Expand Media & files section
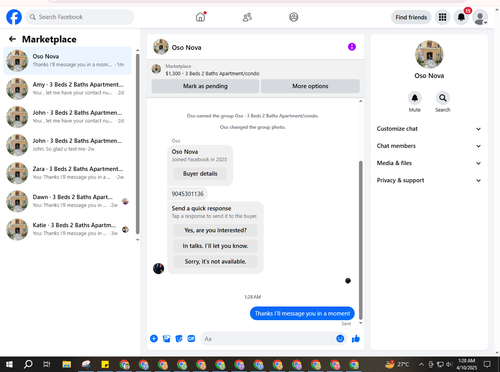 (x=429, y=163)
